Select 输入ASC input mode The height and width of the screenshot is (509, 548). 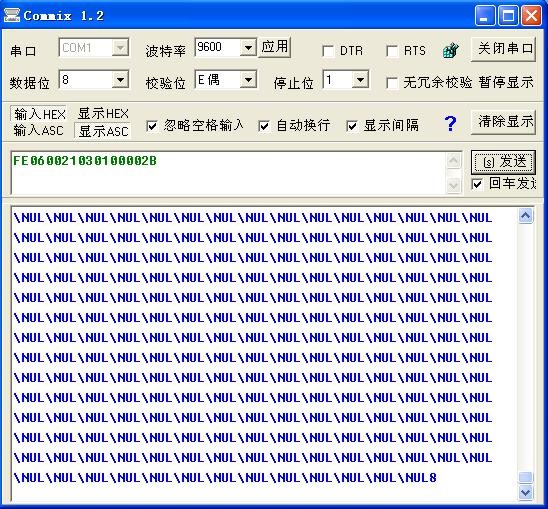pyautogui.click(x=38, y=130)
